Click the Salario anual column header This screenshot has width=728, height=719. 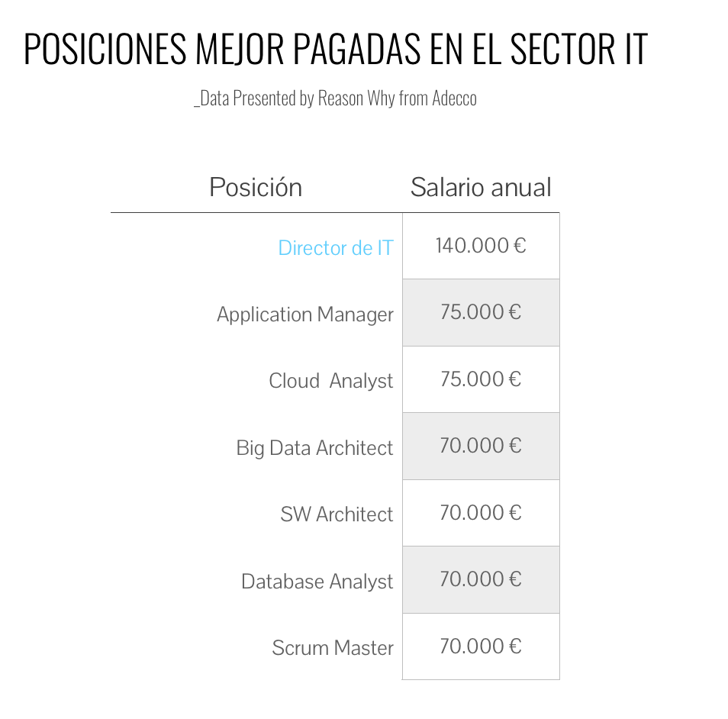(x=481, y=187)
